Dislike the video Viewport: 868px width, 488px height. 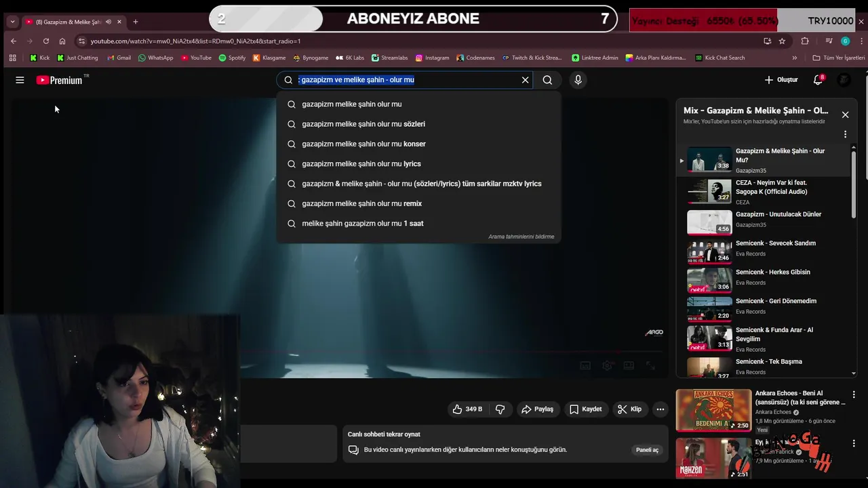[x=500, y=409]
